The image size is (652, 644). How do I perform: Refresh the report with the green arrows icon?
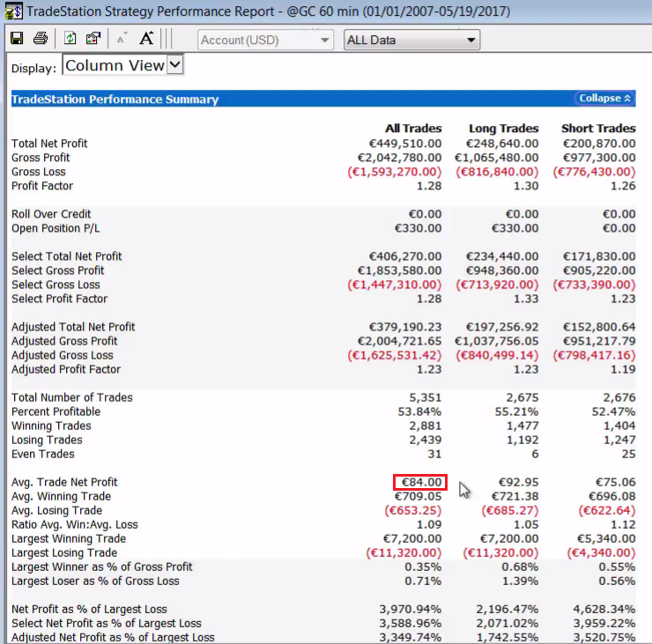(x=70, y=39)
